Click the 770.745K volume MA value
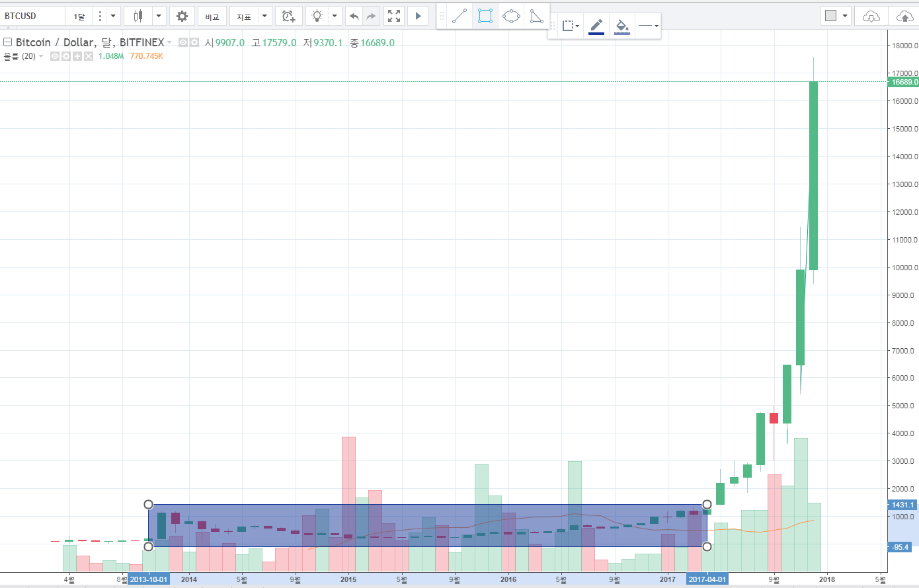Viewport: 919px width, 588px height. (x=146, y=56)
